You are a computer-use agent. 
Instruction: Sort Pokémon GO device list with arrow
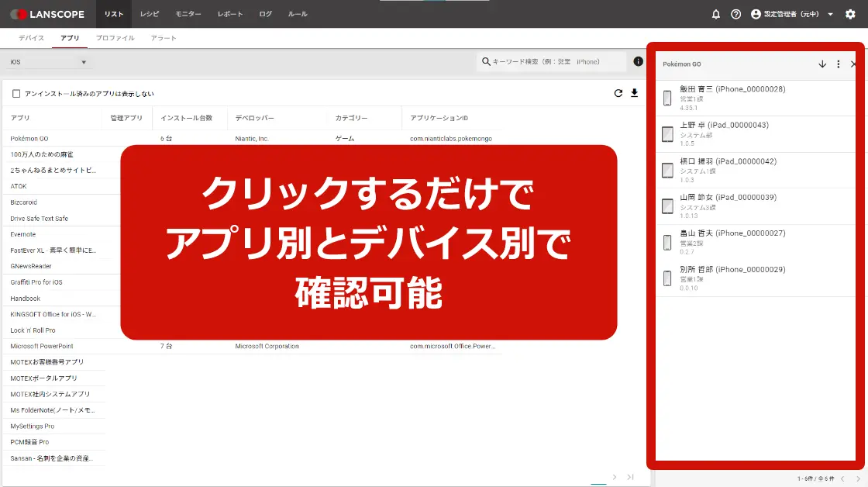822,64
